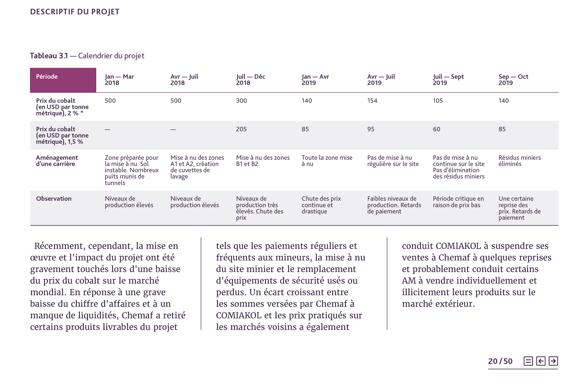Click the paragraph starting with Récemment, cependant
Viewport: 588px width, 382px height.
(108, 286)
